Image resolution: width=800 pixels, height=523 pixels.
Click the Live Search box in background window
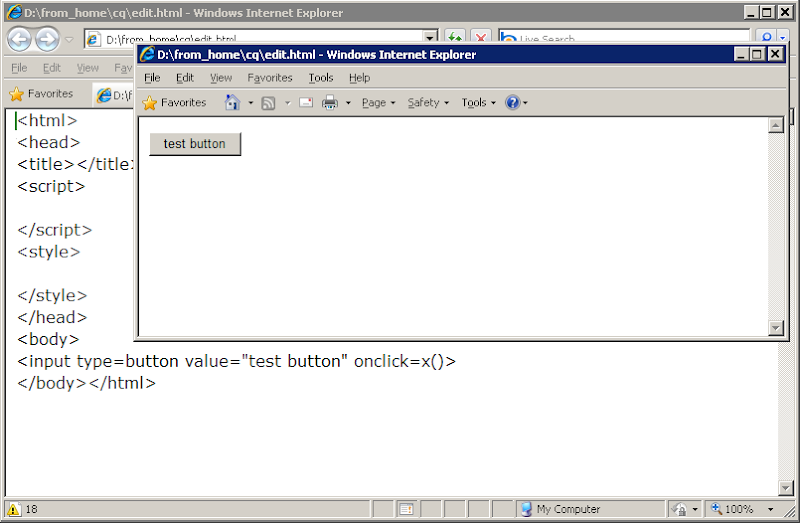pyautogui.click(x=623, y=38)
